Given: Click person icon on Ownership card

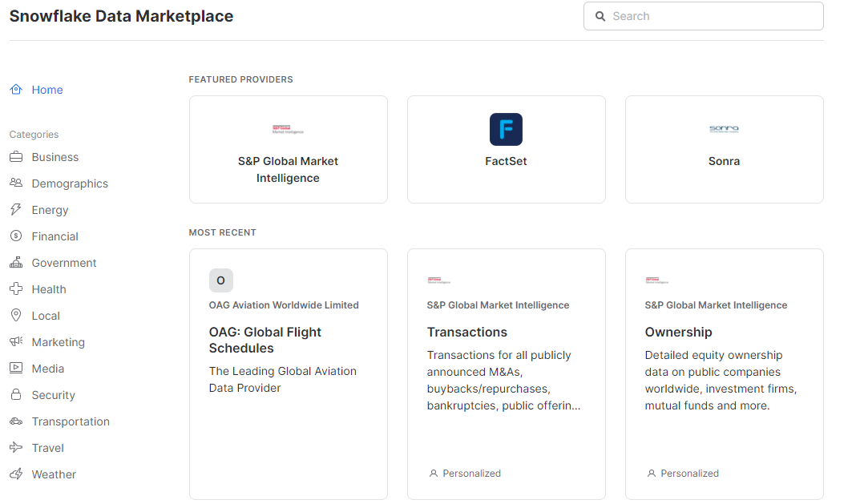Looking at the screenshot, I should pyautogui.click(x=652, y=474).
